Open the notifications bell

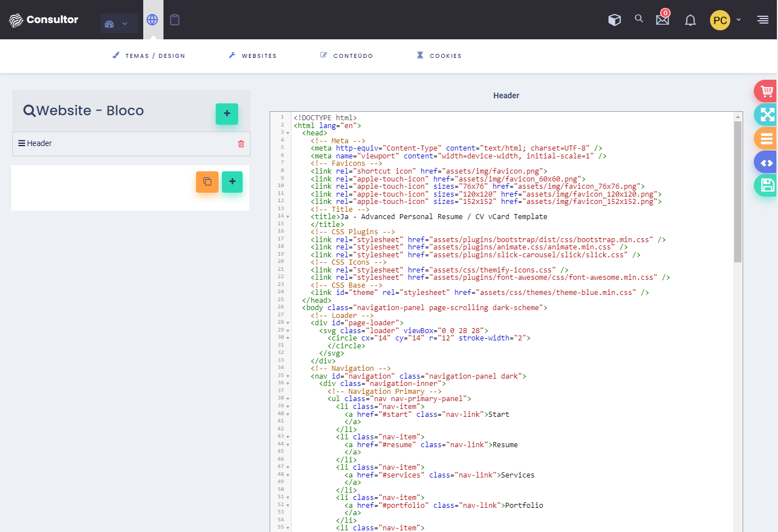[690, 20]
